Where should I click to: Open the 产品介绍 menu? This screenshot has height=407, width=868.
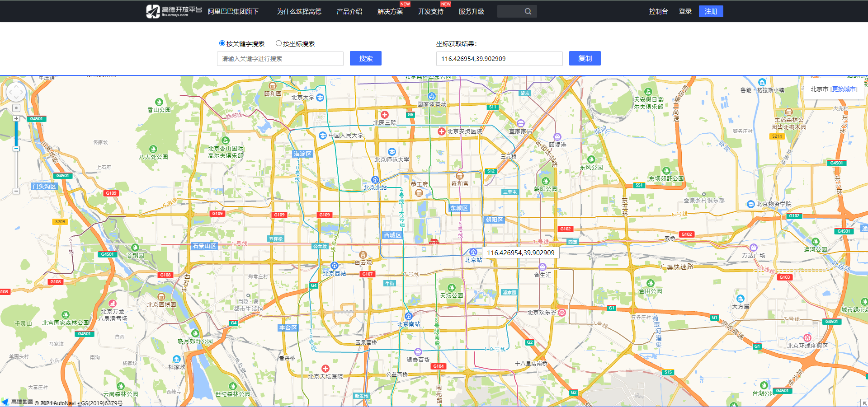tap(349, 11)
